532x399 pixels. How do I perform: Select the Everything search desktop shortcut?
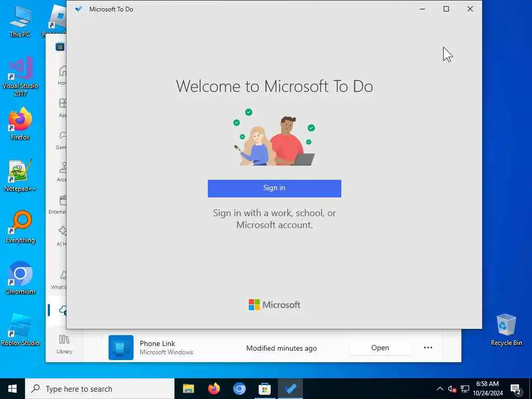(20, 227)
